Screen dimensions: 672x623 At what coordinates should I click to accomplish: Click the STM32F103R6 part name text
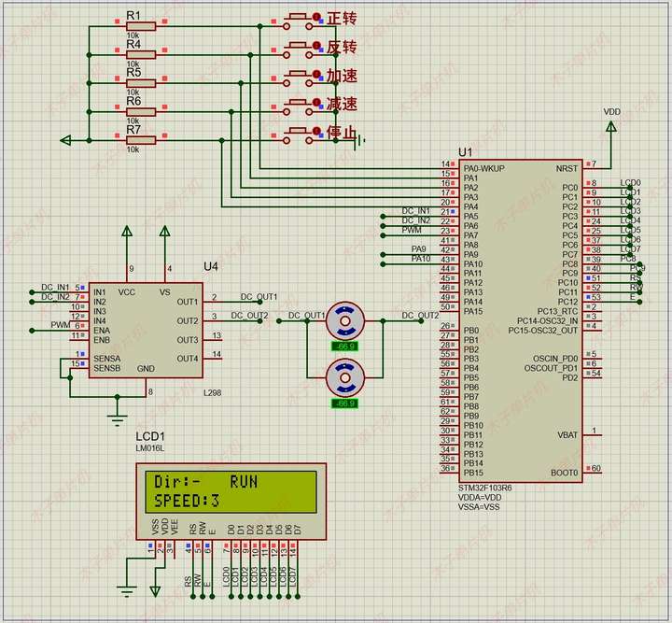[484, 488]
